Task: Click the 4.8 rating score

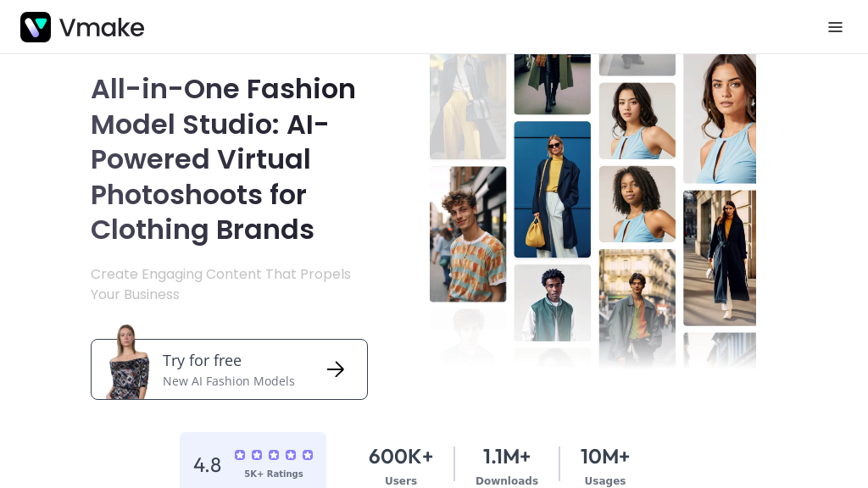Action: [x=208, y=464]
